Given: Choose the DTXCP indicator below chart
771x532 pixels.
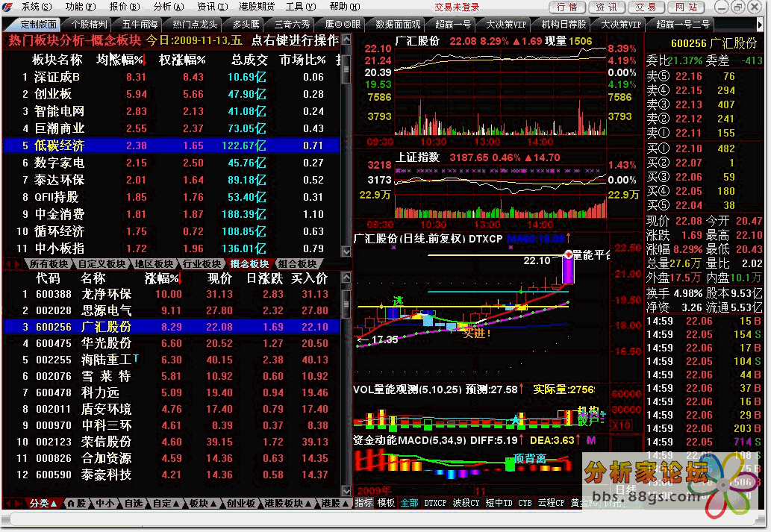Looking at the screenshot, I should coord(435,503).
